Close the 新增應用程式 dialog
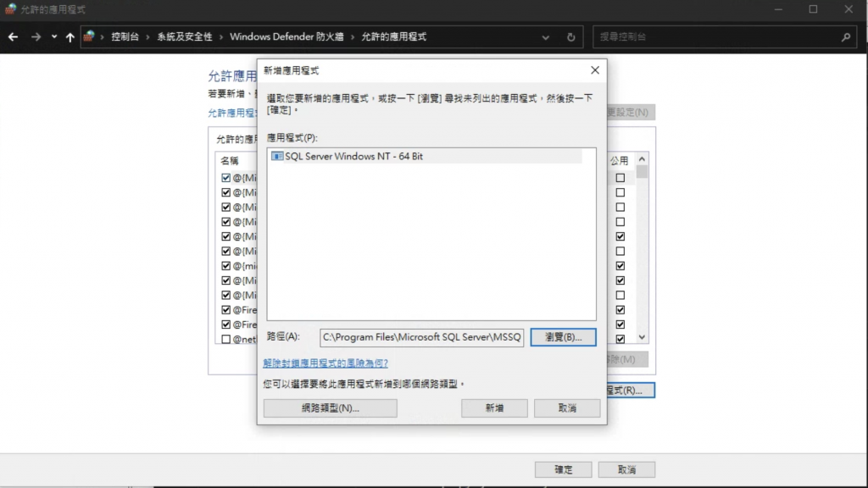 [x=594, y=70]
